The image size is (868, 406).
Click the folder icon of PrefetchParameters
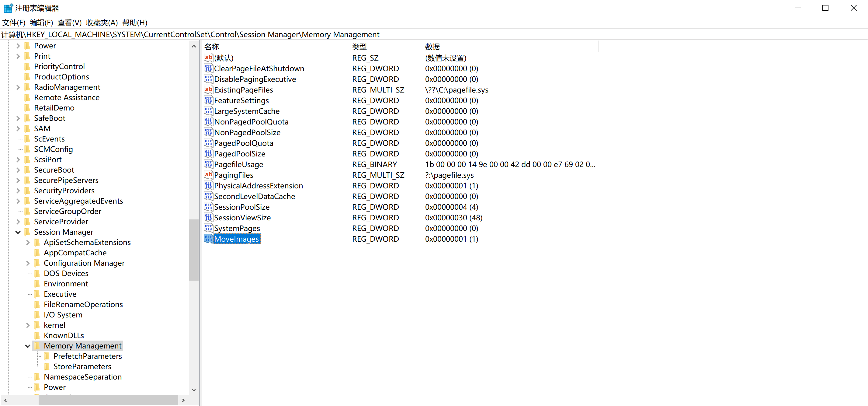(x=47, y=356)
